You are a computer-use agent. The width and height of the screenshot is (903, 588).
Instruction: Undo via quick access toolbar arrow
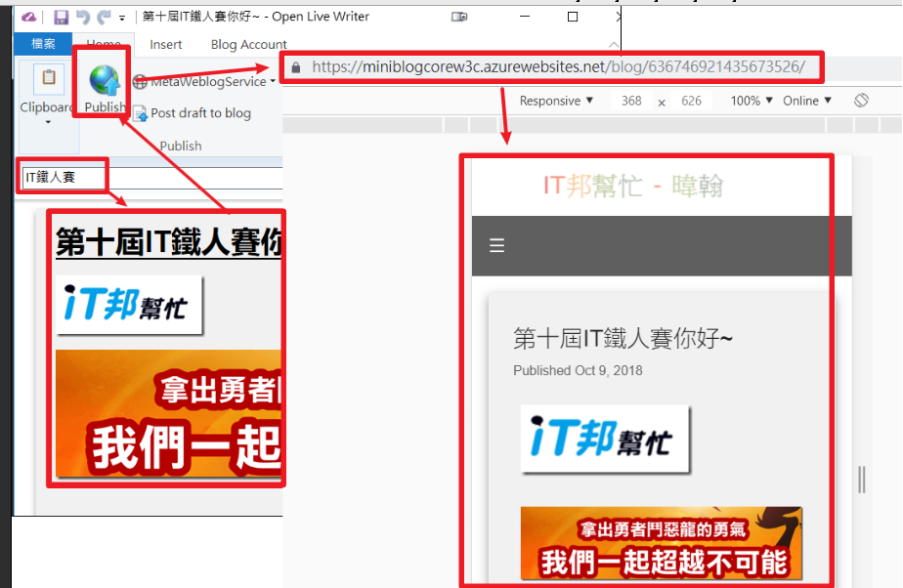coord(83,18)
